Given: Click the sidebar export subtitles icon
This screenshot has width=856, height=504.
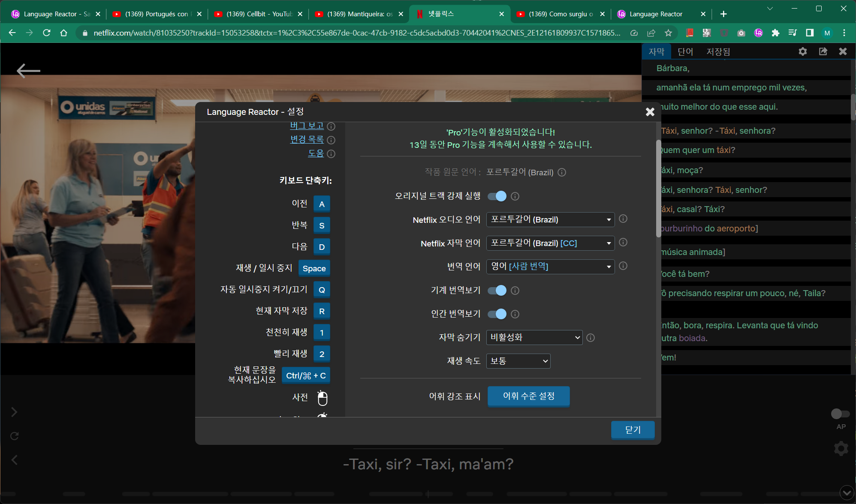Looking at the screenshot, I should [x=823, y=51].
